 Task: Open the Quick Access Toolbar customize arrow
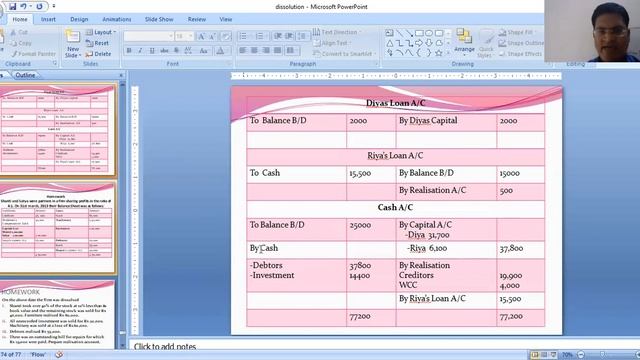(x=53, y=6)
